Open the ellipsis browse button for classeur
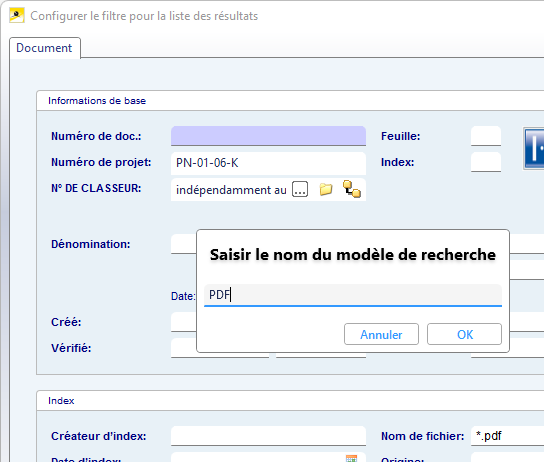The image size is (544, 462). click(300, 189)
